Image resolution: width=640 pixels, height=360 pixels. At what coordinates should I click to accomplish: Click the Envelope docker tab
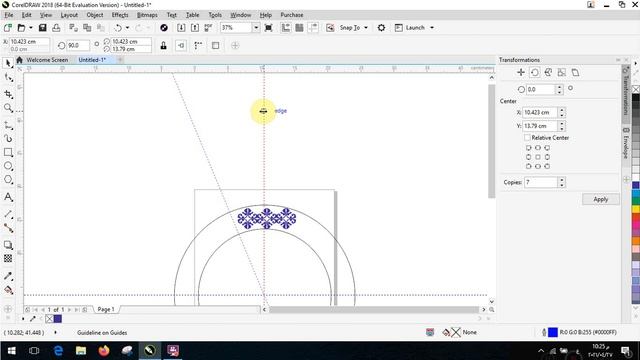(625, 143)
